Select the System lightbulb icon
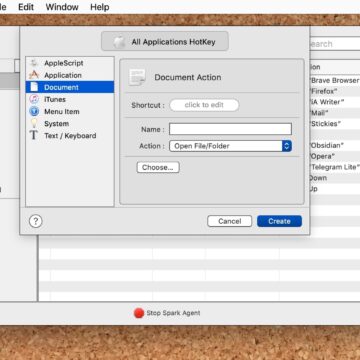Screen dimensions: 360x360 click(34, 123)
